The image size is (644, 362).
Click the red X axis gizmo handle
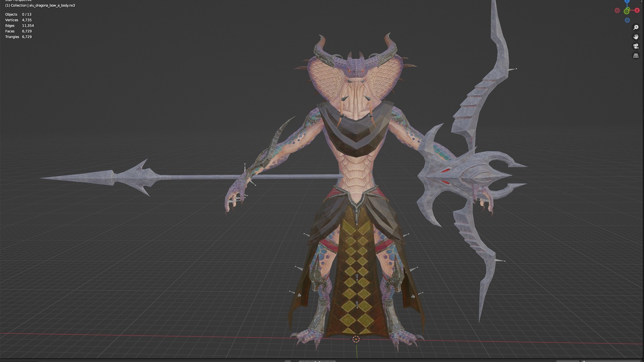click(x=637, y=10)
